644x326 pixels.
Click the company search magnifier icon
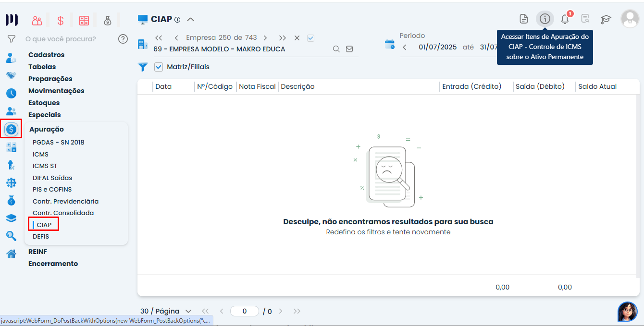[x=336, y=49]
